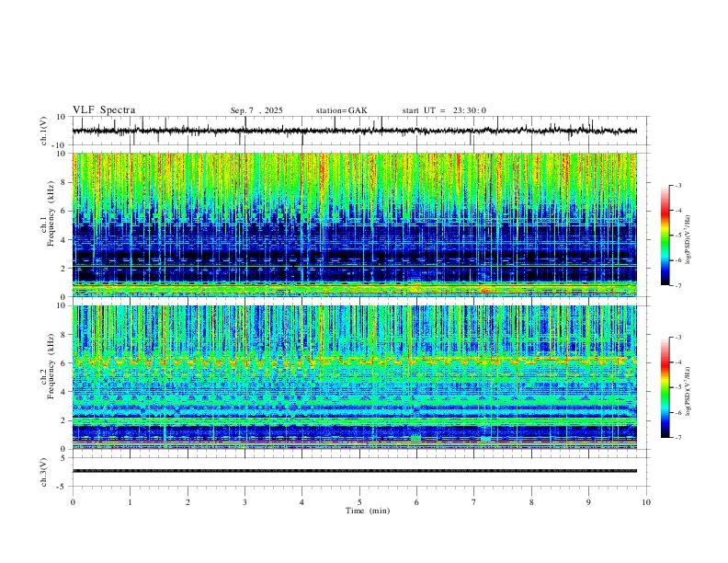The image size is (728, 563).
Task: Click the 'ch.3(V)' axis label
Action: (44, 472)
